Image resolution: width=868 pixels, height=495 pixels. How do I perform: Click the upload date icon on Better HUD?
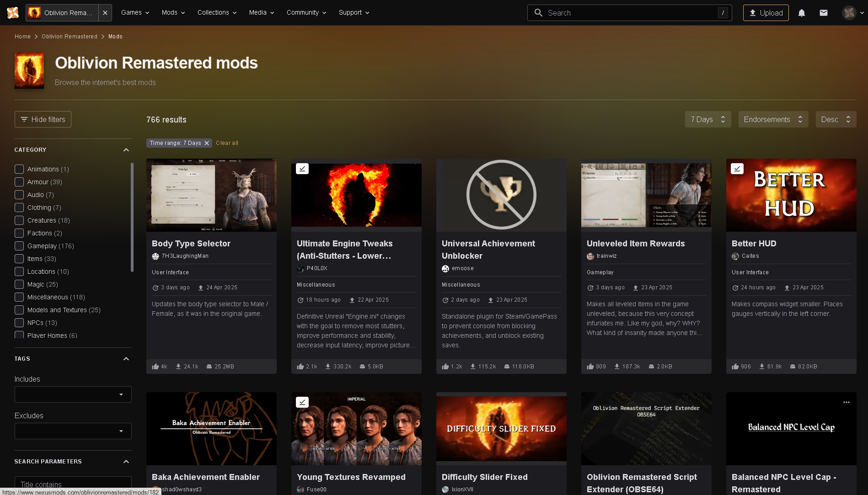click(787, 288)
